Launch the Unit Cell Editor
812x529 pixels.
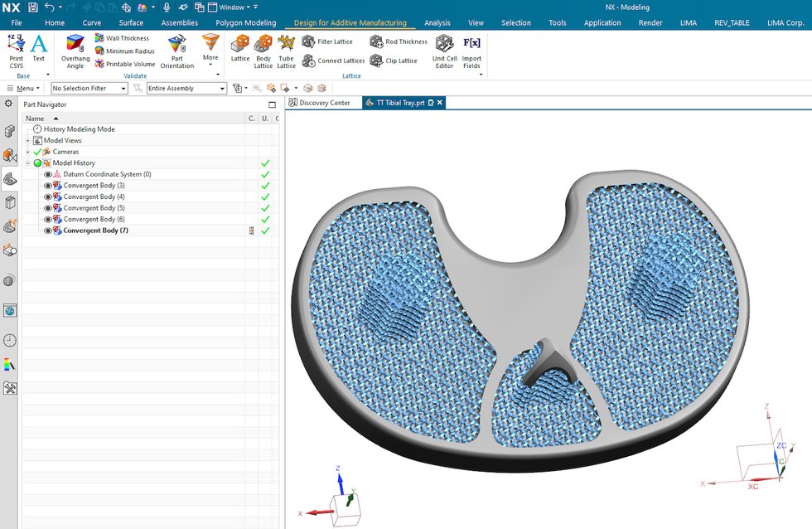pyautogui.click(x=445, y=51)
